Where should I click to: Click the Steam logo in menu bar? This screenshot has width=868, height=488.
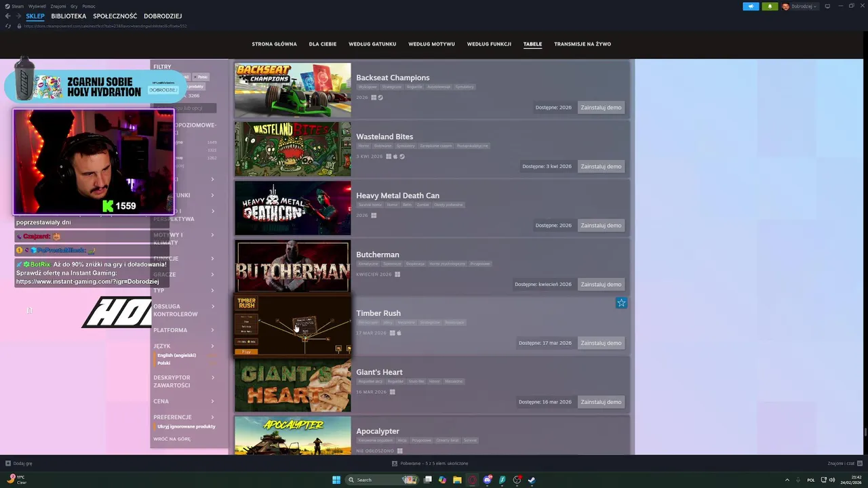coord(7,6)
